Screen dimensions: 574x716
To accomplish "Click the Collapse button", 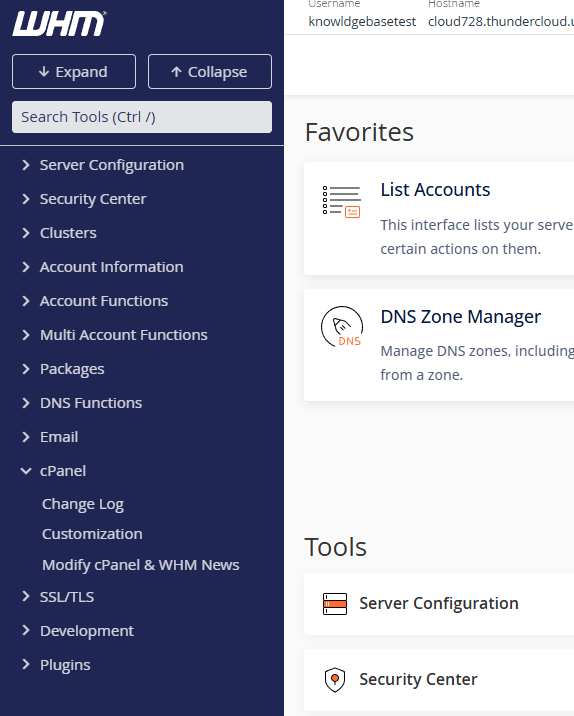I will point(210,72).
